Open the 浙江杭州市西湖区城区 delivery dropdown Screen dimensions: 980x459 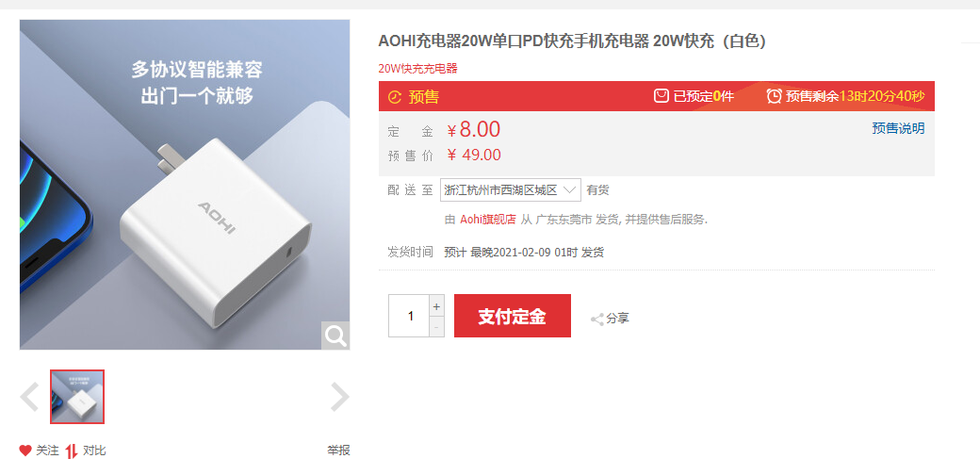511,190
